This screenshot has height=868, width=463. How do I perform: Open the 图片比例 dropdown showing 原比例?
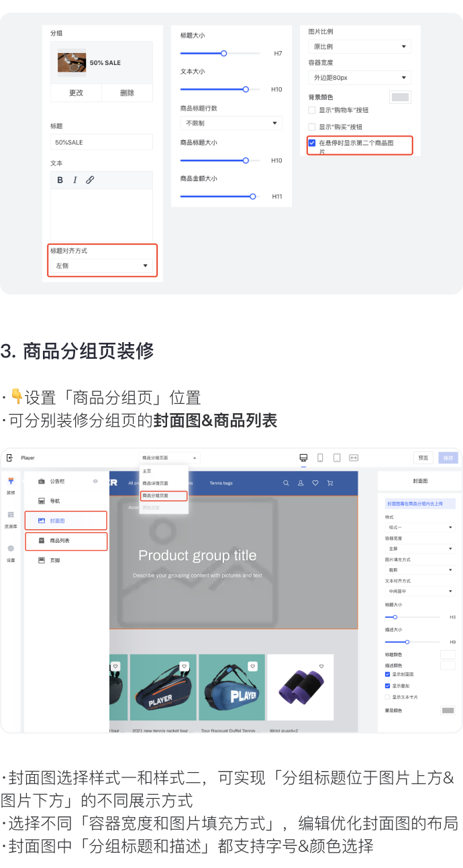(360, 46)
